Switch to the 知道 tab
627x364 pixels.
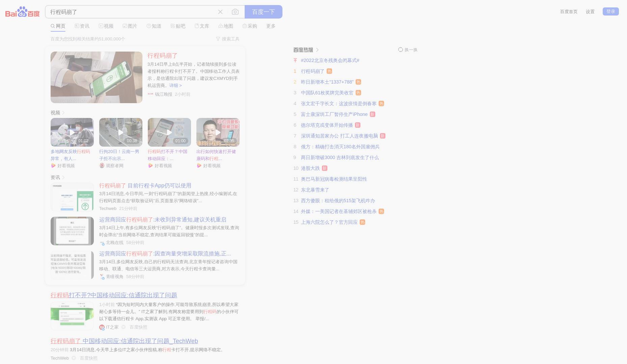(154, 26)
